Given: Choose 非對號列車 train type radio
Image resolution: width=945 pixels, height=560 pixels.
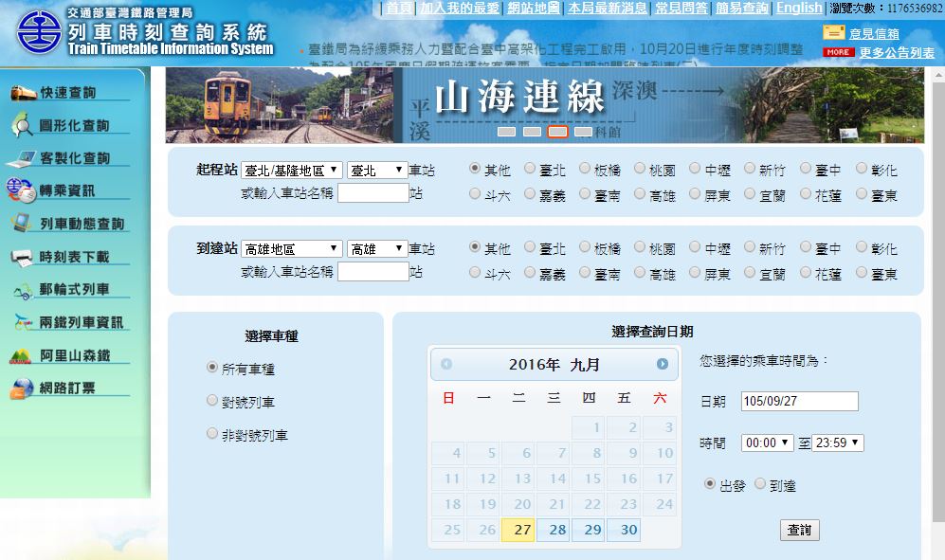Looking at the screenshot, I should (211, 433).
